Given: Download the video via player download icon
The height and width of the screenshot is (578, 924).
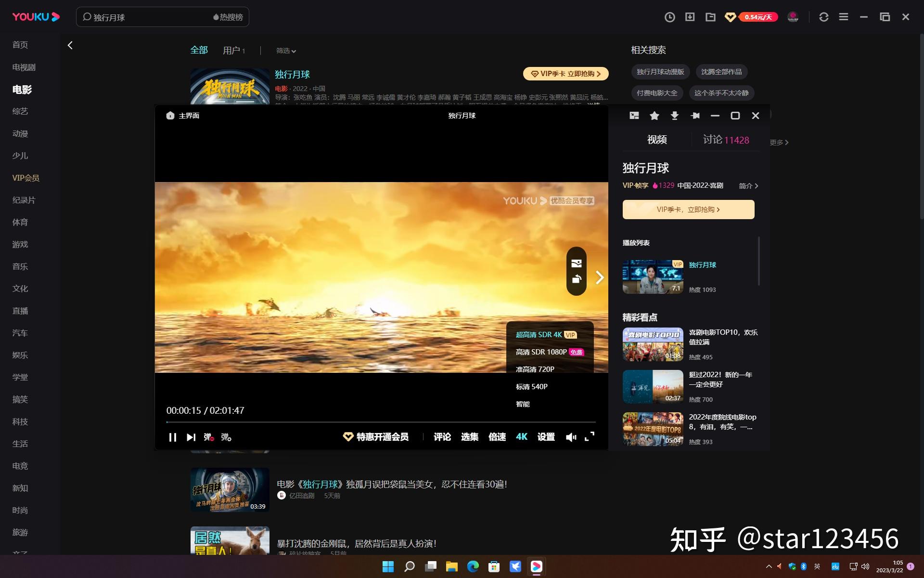Looking at the screenshot, I should [x=674, y=116].
